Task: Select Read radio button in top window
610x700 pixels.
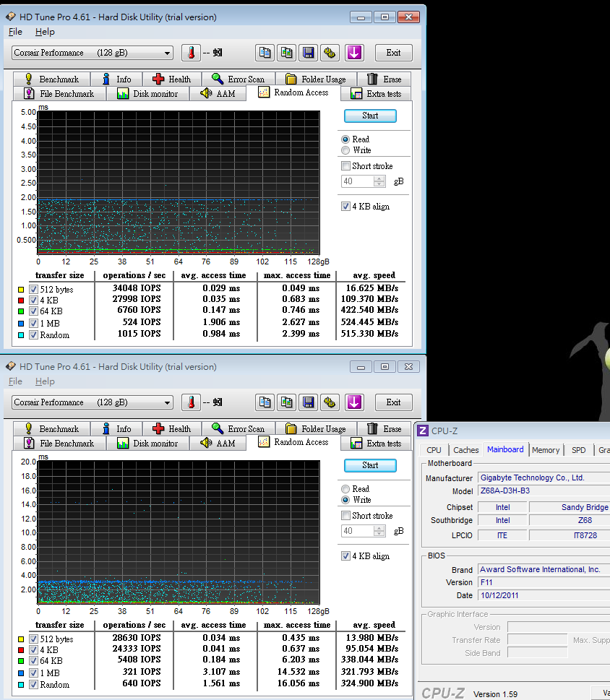Action: coord(345,139)
